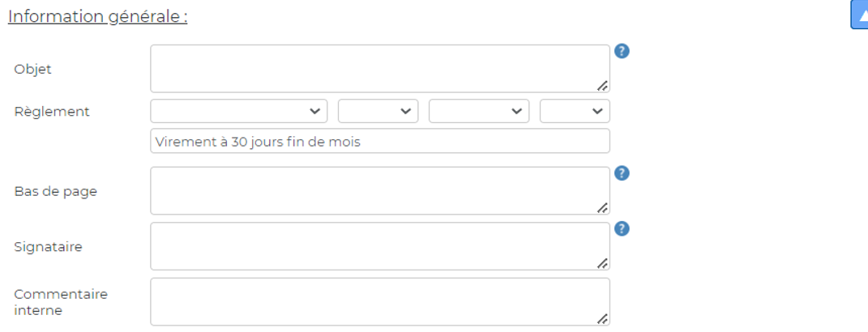Focus the Objet text area
Viewport: 868px width, 332px height.
[380, 69]
